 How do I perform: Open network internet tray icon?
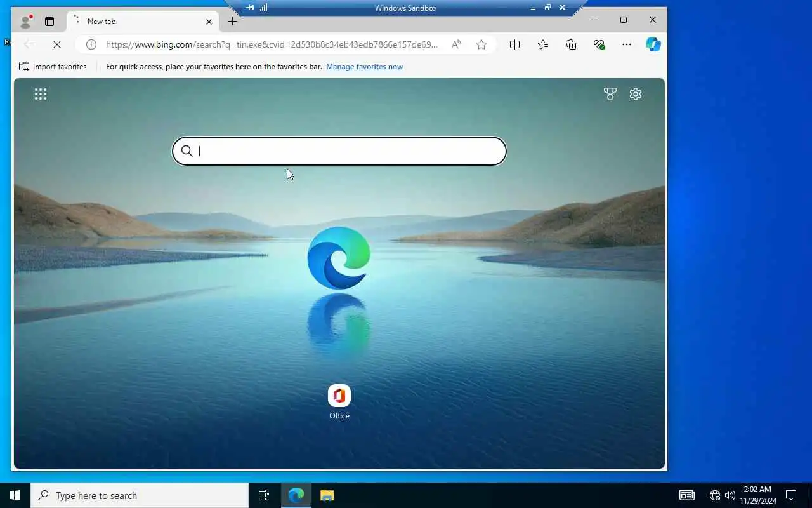click(x=715, y=495)
